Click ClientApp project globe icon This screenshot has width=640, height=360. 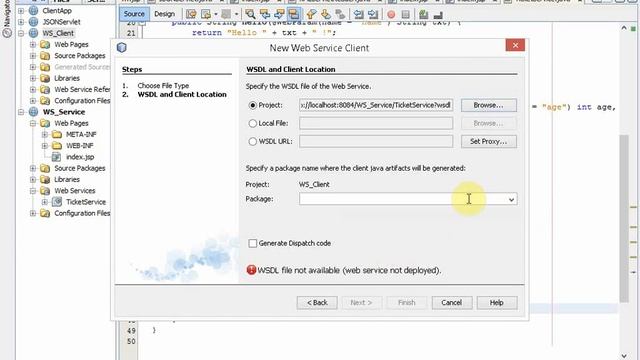coord(33,11)
